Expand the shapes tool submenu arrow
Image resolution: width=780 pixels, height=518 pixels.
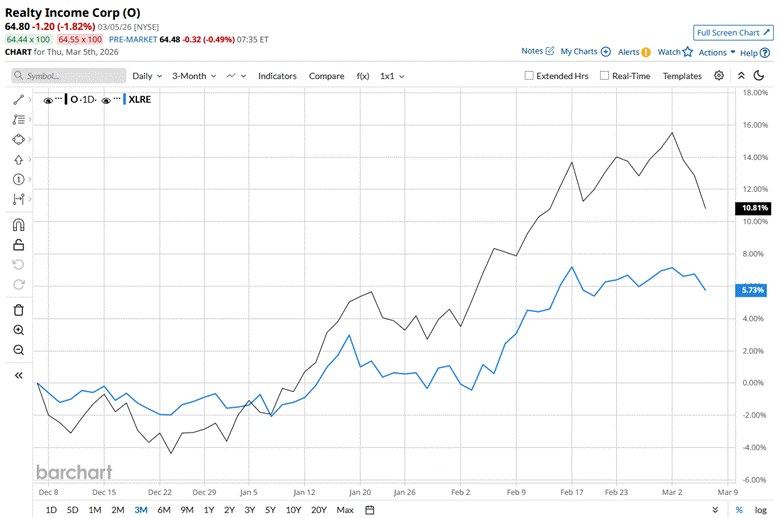[x=30, y=139]
